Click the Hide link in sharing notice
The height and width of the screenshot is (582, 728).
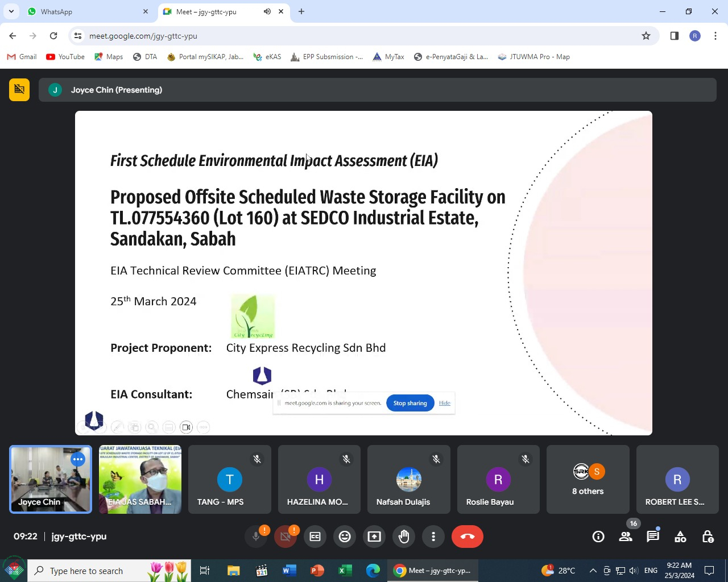click(445, 403)
